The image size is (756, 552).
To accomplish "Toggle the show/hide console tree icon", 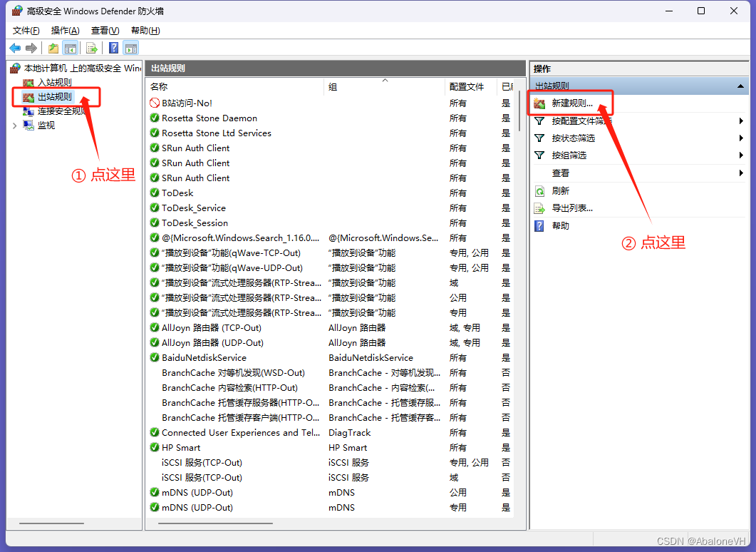I will [71, 48].
